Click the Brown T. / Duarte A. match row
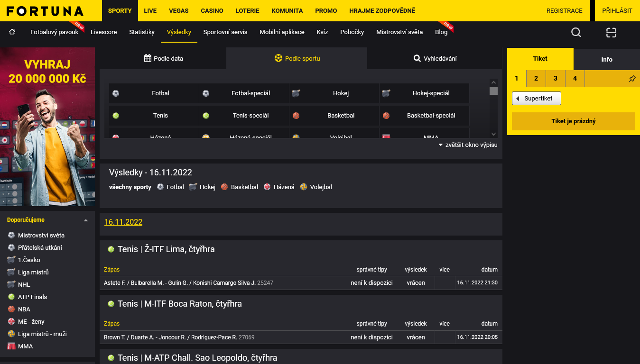The width and height of the screenshot is (640, 364). 301,337
